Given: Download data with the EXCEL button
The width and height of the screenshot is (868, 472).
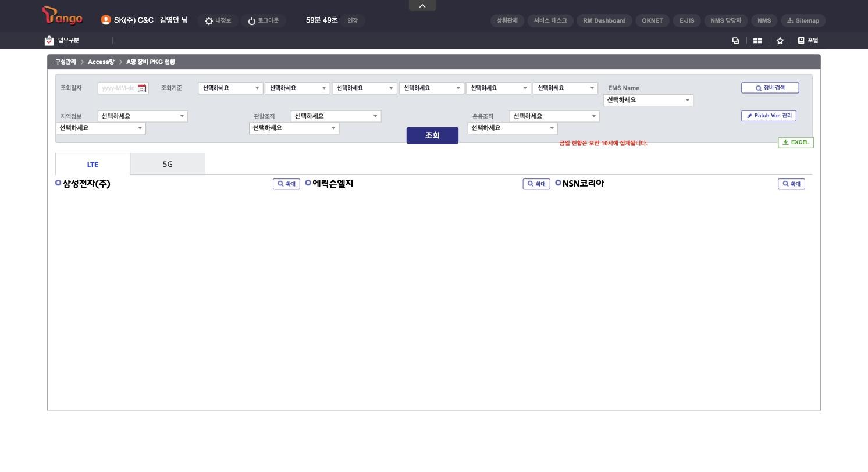Looking at the screenshot, I should 796,142.
